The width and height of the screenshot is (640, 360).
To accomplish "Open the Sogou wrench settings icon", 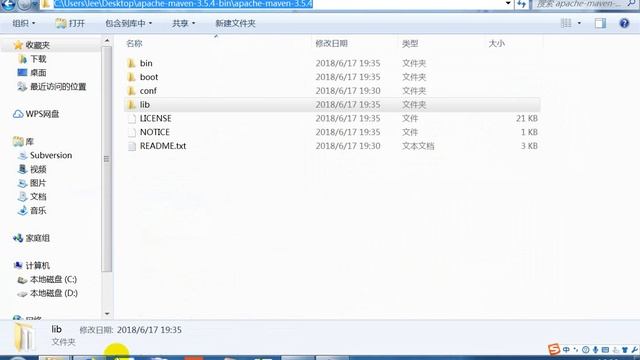I will click(635, 349).
